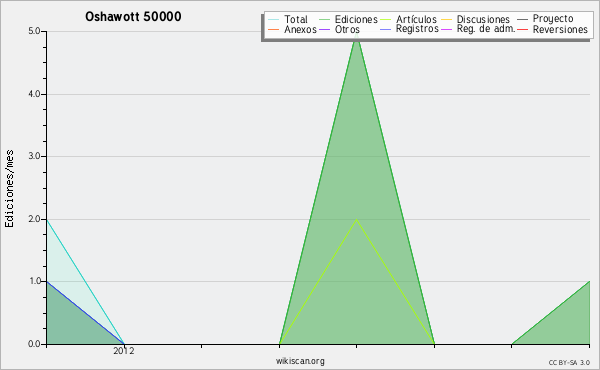Click the chart title Oshawott 50000
600x370 pixels.
pos(133,16)
